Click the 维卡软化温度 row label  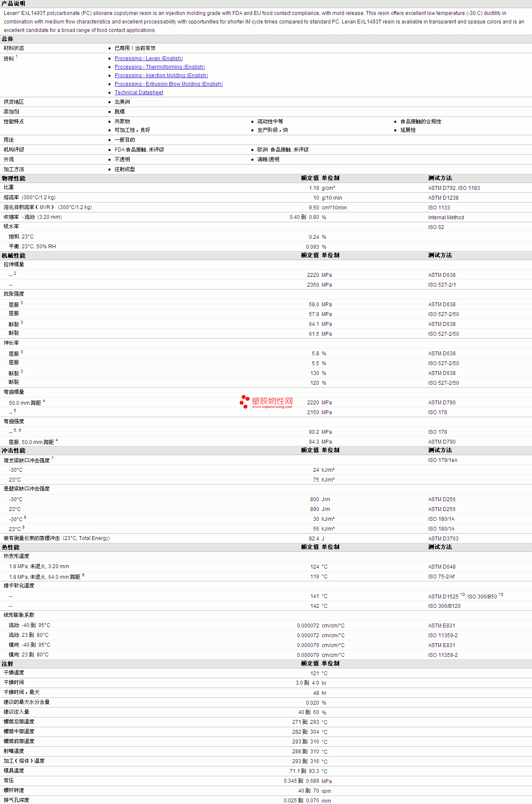19,586
